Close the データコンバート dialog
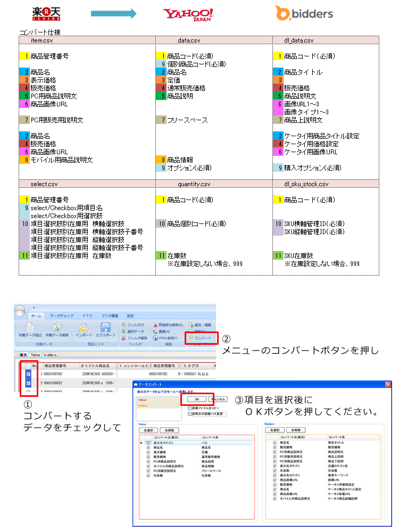This screenshot has width=399, height=532. click(x=388, y=384)
